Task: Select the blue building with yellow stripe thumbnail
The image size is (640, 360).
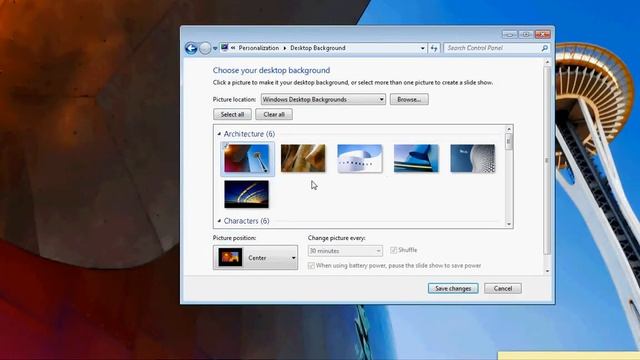Action: click(x=416, y=158)
